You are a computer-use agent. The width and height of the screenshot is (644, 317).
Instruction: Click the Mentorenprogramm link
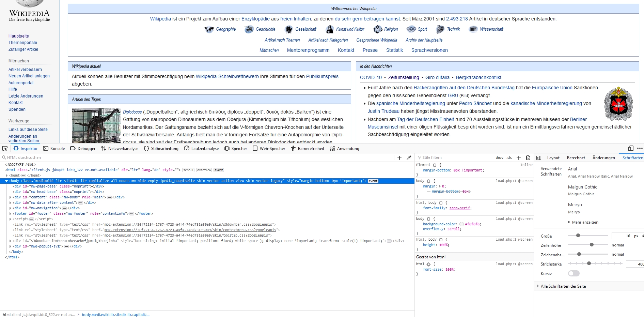coord(308,50)
